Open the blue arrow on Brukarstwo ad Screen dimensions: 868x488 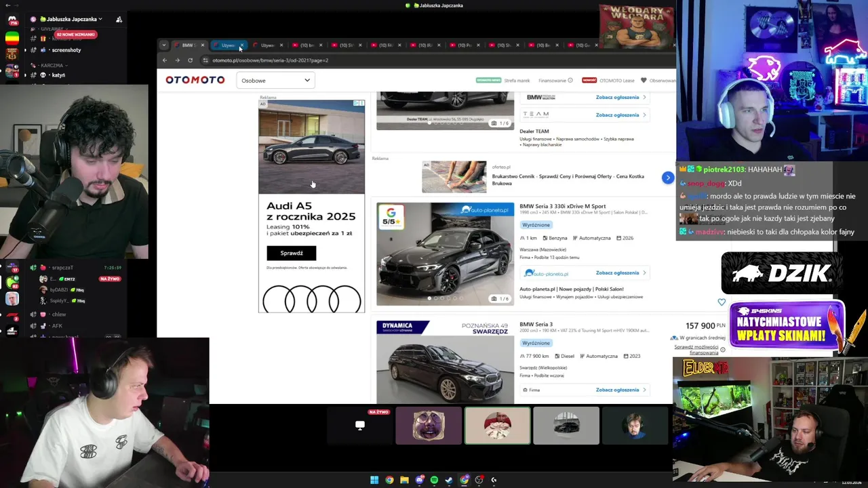668,178
